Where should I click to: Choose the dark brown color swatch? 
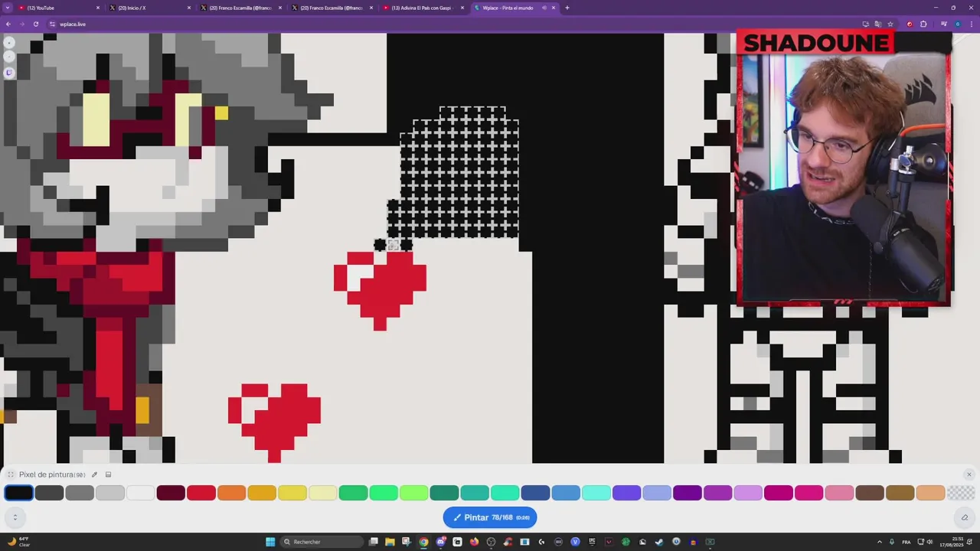point(870,493)
